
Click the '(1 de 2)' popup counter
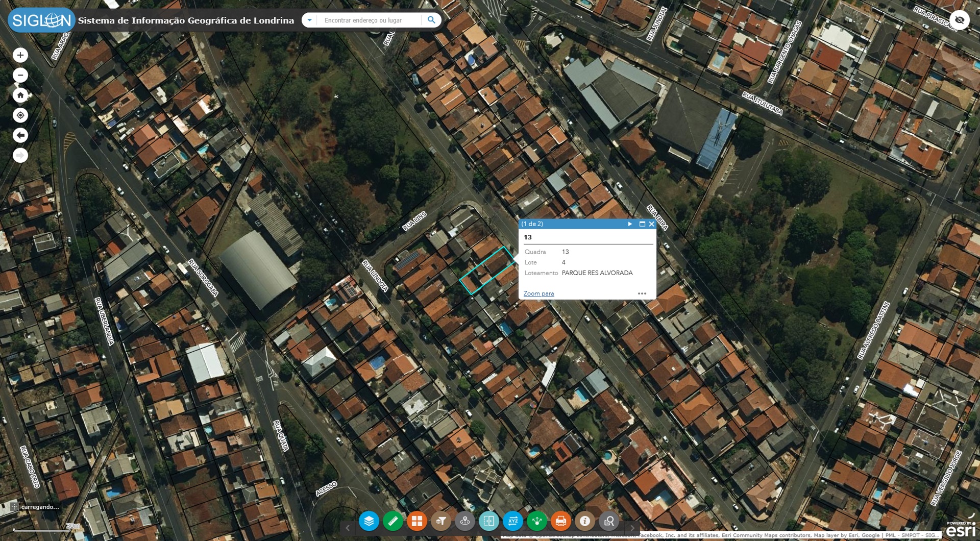click(x=532, y=224)
